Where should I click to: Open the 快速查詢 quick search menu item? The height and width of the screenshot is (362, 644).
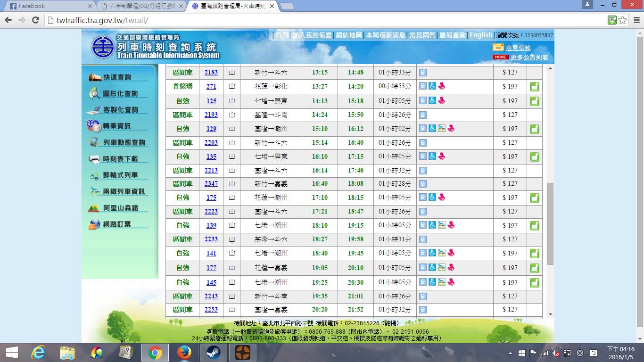coord(117,77)
